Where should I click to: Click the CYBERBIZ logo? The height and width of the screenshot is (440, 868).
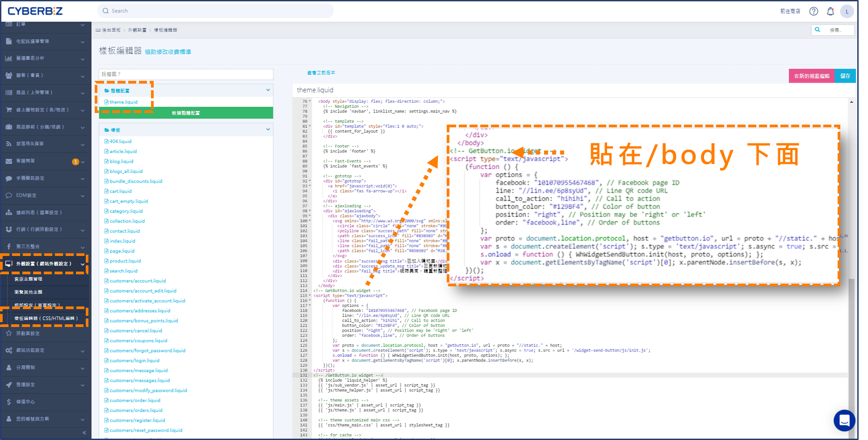click(x=35, y=11)
